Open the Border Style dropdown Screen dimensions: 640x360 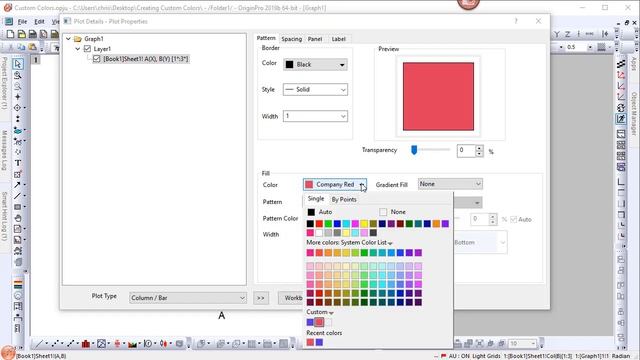(x=316, y=89)
